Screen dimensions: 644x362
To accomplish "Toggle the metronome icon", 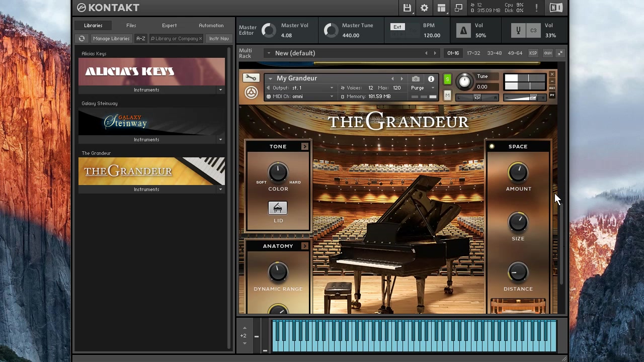I will [463, 31].
